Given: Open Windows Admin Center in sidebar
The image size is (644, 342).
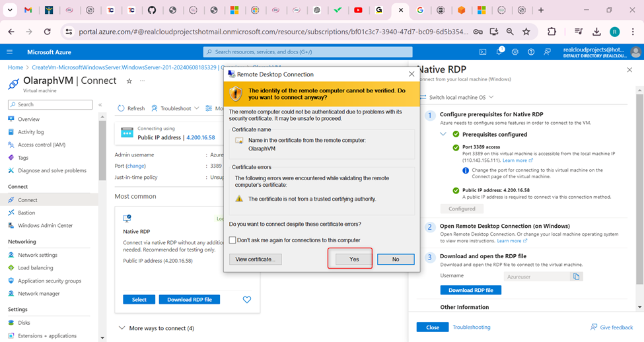Looking at the screenshot, I should coord(45,225).
